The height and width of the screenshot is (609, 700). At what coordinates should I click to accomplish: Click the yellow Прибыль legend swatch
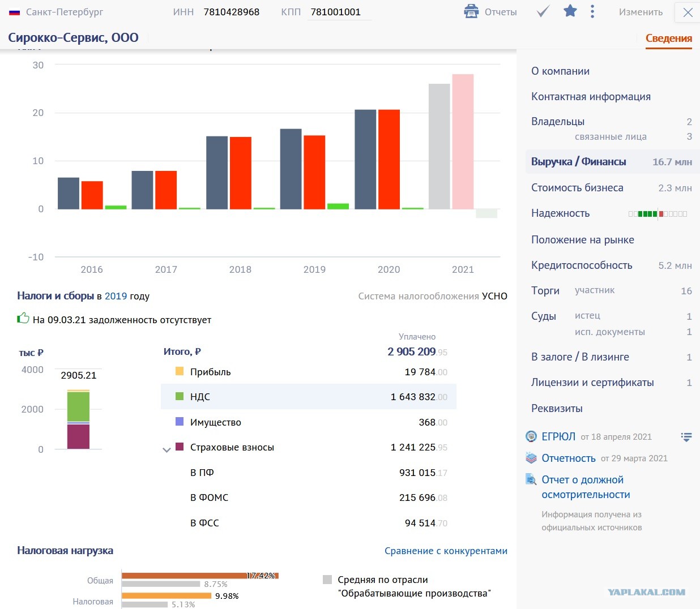(x=180, y=371)
